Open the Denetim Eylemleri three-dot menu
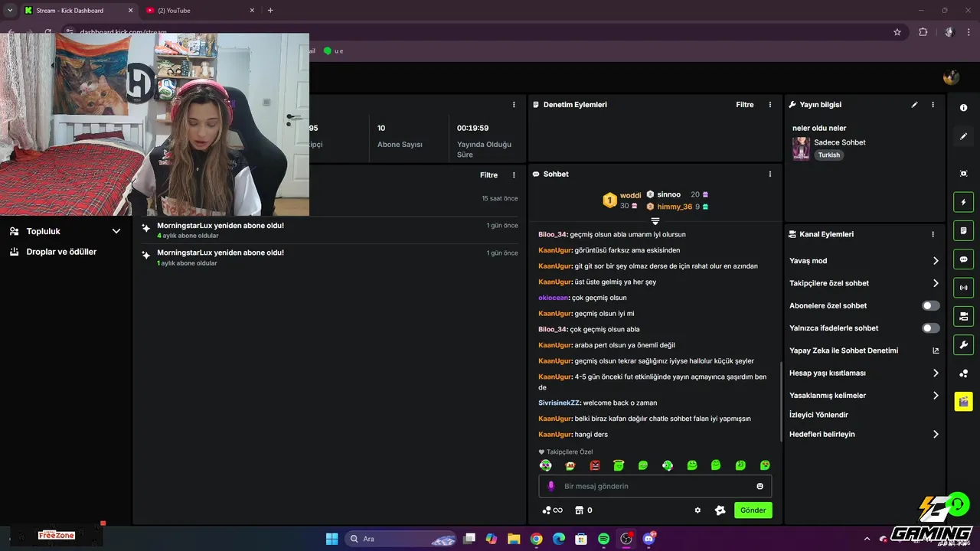This screenshot has height=551, width=980. coord(770,105)
